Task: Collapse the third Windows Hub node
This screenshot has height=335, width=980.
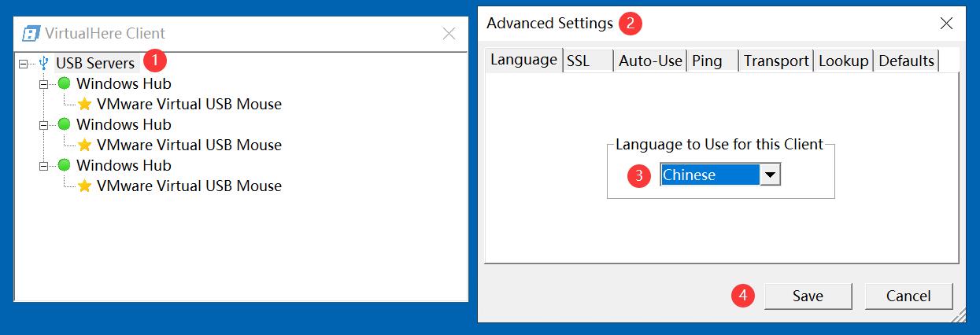Action: point(43,165)
